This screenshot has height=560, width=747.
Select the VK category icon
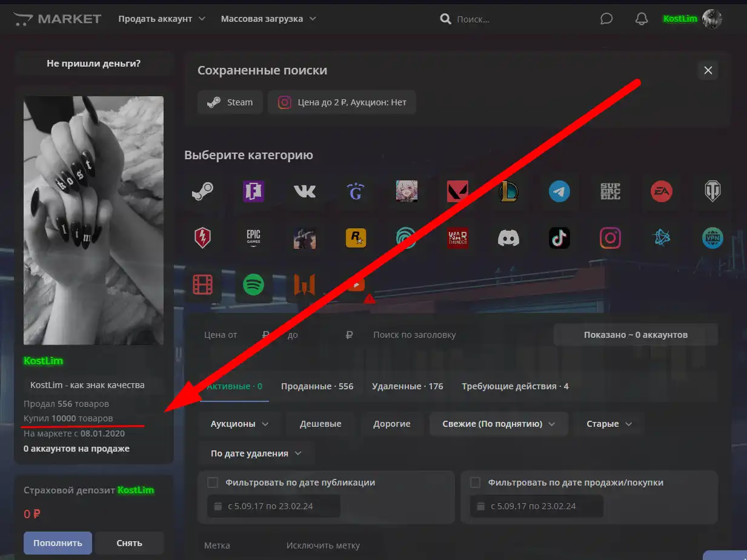[x=305, y=192]
